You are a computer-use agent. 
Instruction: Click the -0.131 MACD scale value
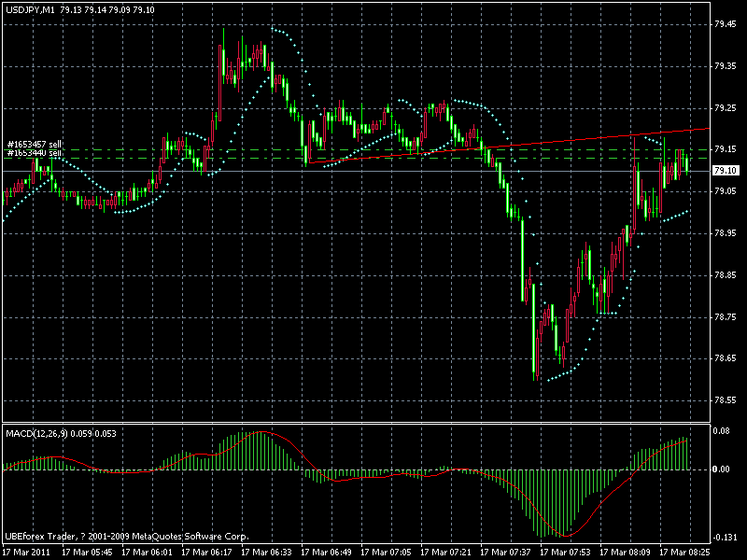pos(725,538)
